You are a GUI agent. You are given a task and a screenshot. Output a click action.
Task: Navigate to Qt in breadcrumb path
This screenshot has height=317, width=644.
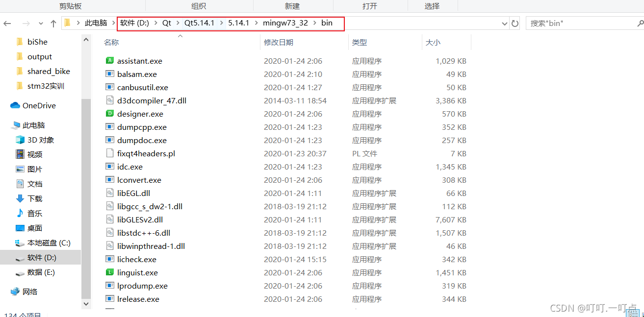click(167, 23)
